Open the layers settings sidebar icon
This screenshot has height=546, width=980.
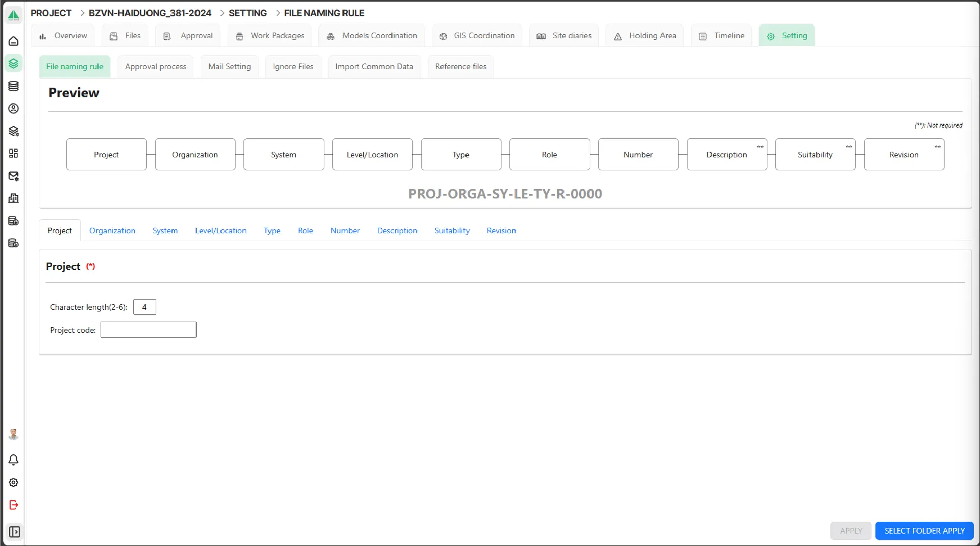[14, 131]
